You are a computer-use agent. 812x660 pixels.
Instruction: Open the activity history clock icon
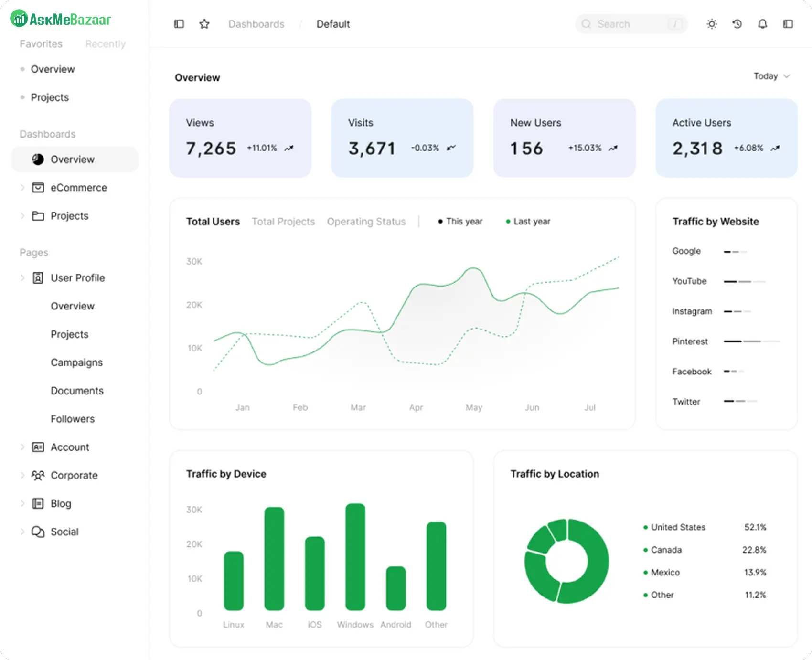[737, 24]
